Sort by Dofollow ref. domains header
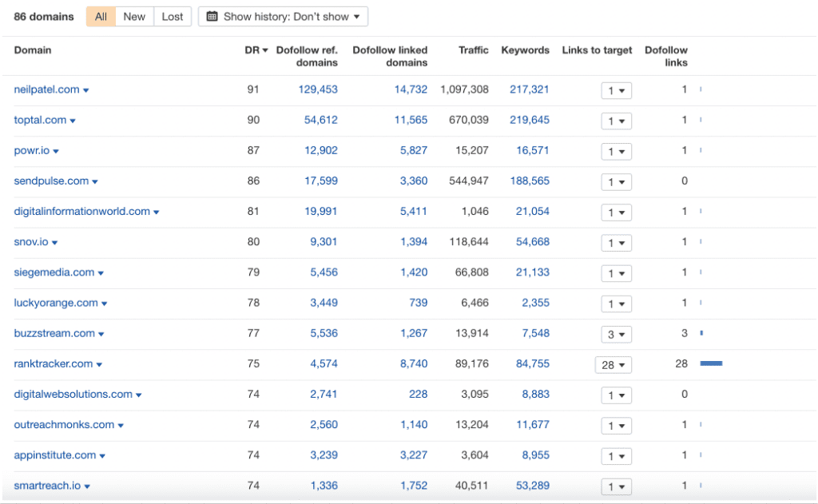818x504 pixels. pos(307,57)
